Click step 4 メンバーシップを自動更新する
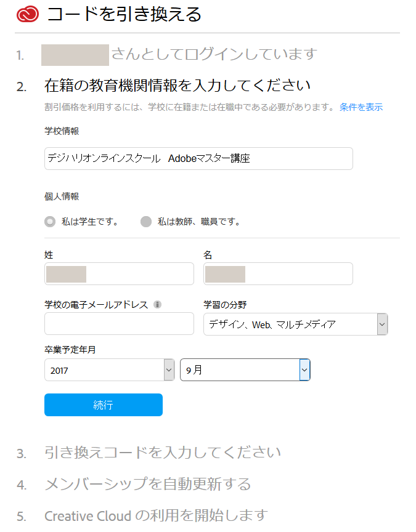This screenshot has width=416, height=532. coord(148,484)
